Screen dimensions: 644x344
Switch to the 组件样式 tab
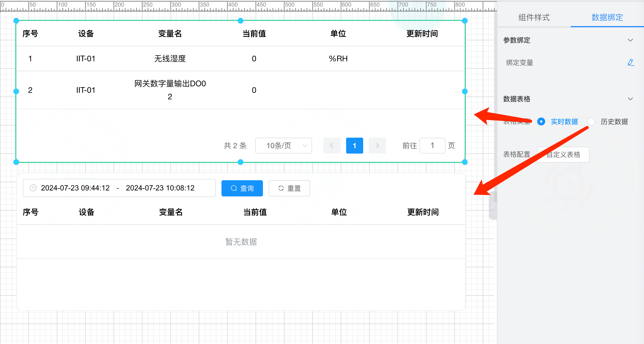534,18
